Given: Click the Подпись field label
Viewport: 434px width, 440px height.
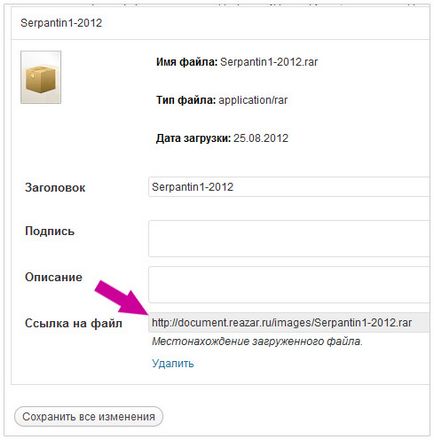Looking at the screenshot, I should pos(50,231).
